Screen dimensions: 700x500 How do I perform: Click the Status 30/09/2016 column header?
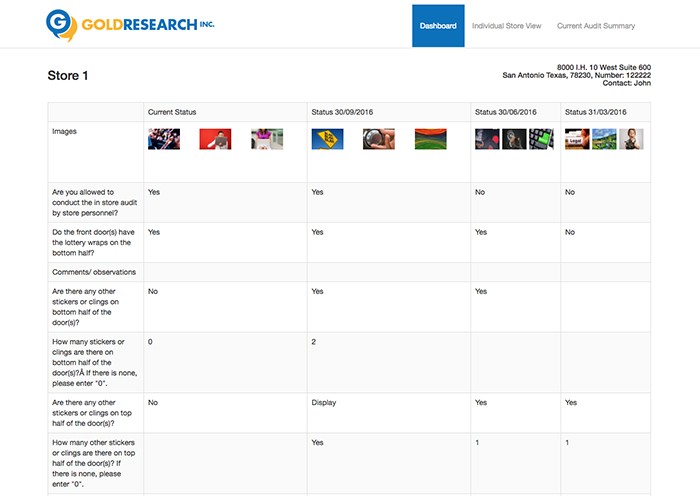click(x=347, y=112)
